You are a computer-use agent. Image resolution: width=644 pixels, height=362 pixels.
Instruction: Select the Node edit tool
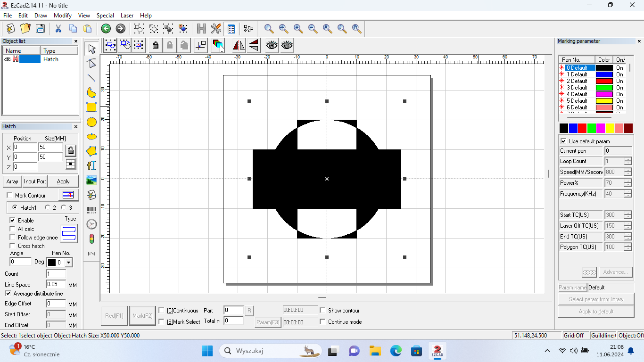click(91, 63)
